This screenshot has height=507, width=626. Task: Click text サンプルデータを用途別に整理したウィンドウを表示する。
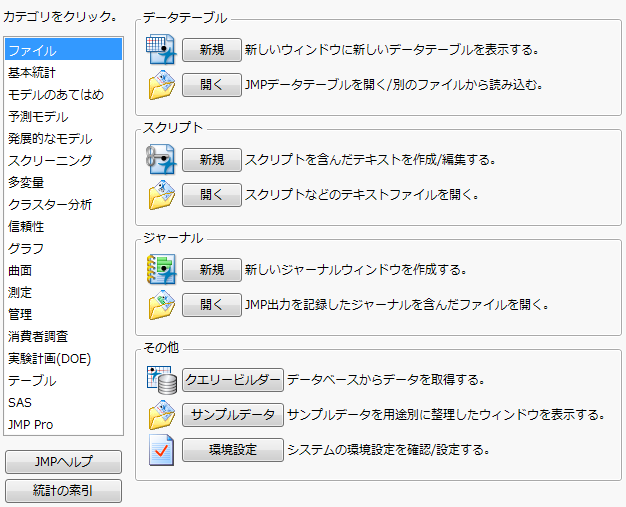446,415
